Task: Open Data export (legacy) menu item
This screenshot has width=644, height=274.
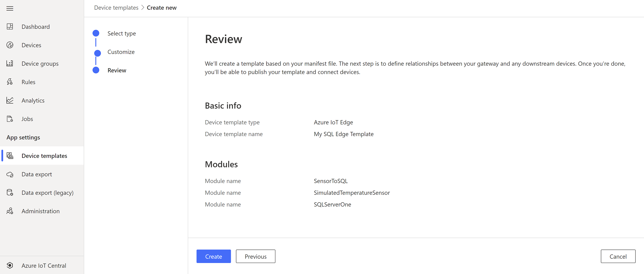Action: [47, 193]
